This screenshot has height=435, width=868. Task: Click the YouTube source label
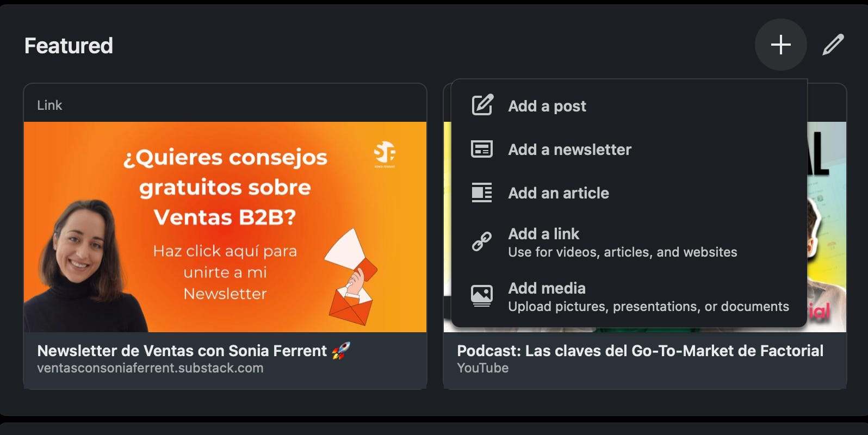[482, 368]
